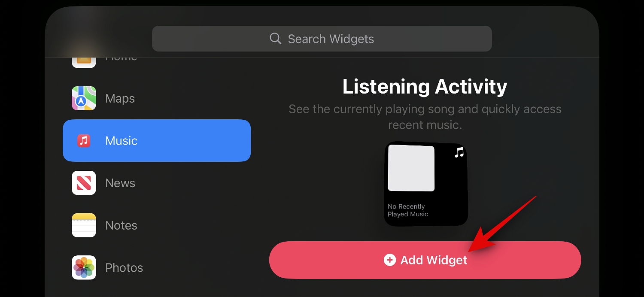Tap the partially hidden Home app icon

[x=84, y=61]
